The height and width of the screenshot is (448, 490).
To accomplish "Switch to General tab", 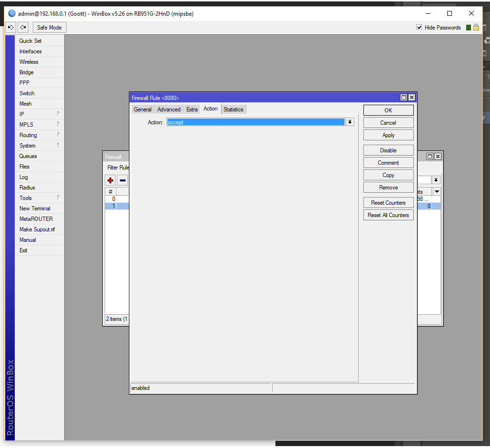I will coord(143,110).
